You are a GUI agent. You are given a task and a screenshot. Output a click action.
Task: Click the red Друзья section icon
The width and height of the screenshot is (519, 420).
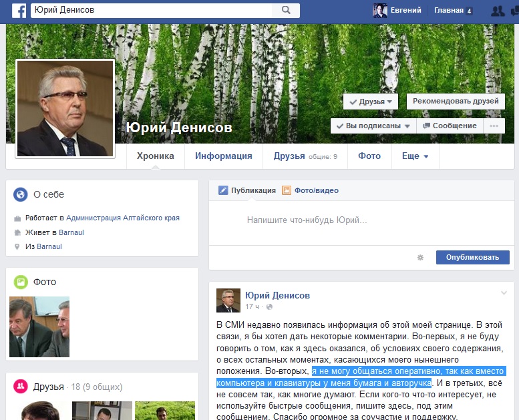[x=21, y=387]
